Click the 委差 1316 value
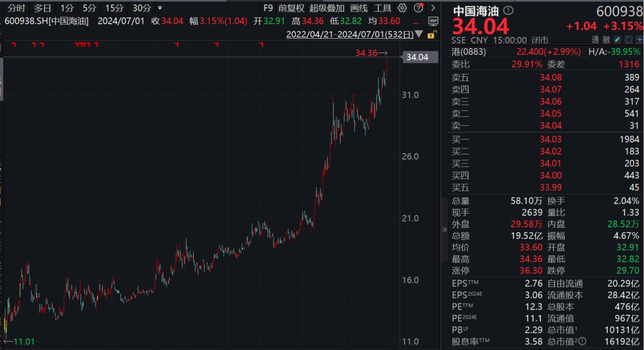Screen dimensions: 644x350 630,64
